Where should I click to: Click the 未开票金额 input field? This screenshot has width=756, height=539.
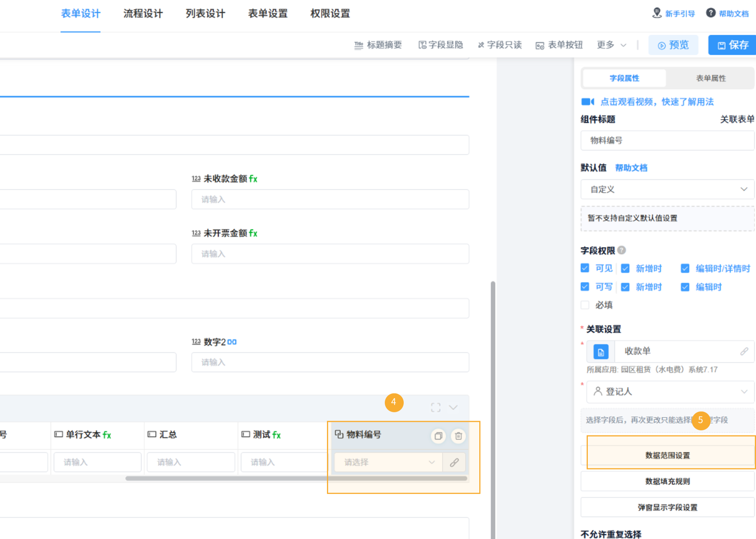click(x=330, y=254)
